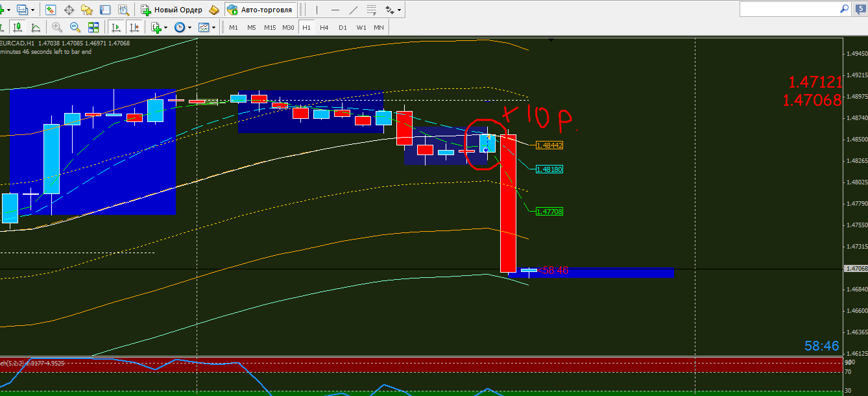Select H1 timeframe
The image size is (868, 396).
[x=306, y=27]
